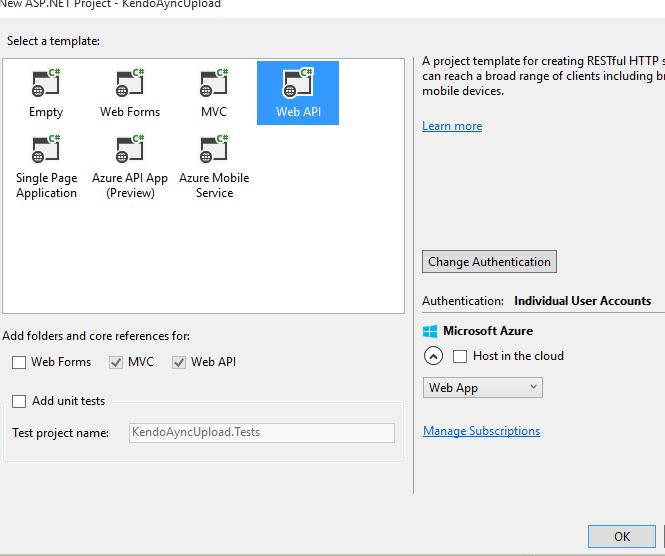Enable Host in the cloud checkbox
The image size is (665, 556).
[x=460, y=356]
